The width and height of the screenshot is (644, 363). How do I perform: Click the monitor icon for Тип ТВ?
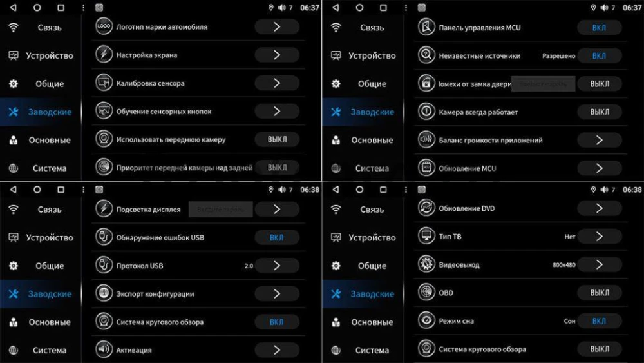point(426,236)
